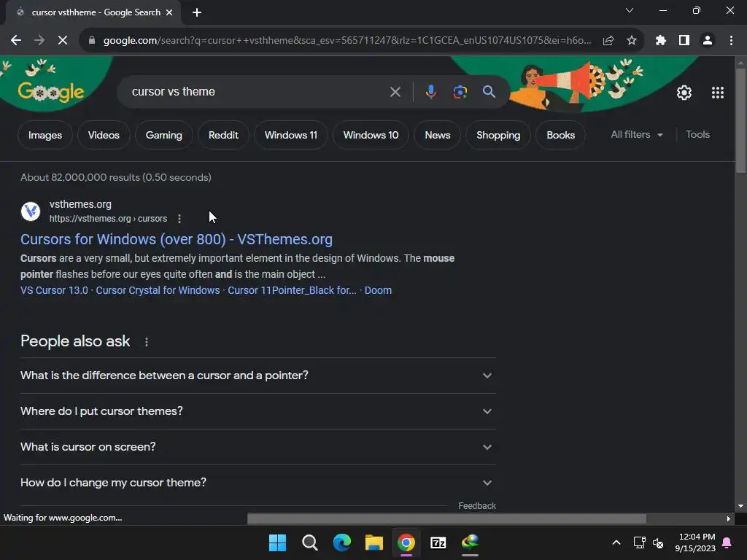The width and height of the screenshot is (747, 560).
Task: Open the notification bell
Action: 727,542
